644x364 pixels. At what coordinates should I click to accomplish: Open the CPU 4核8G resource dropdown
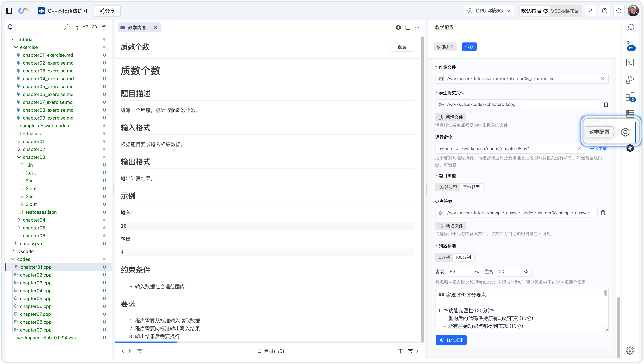tap(489, 11)
